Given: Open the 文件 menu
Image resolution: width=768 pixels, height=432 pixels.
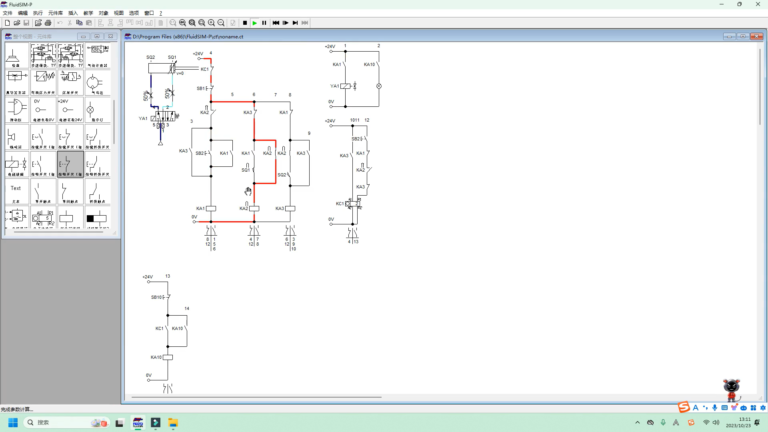Looking at the screenshot, I should coord(7,13).
